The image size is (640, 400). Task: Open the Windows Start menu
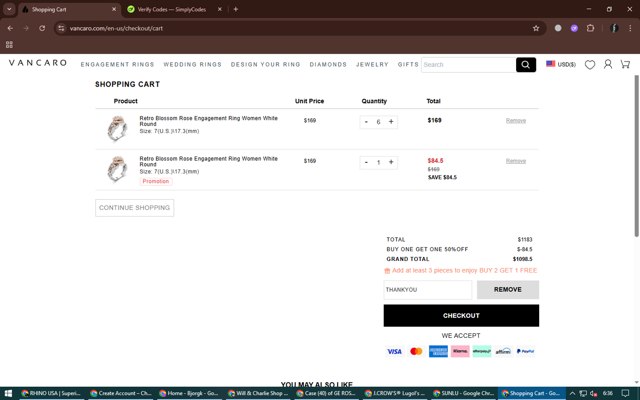(x=8, y=393)
